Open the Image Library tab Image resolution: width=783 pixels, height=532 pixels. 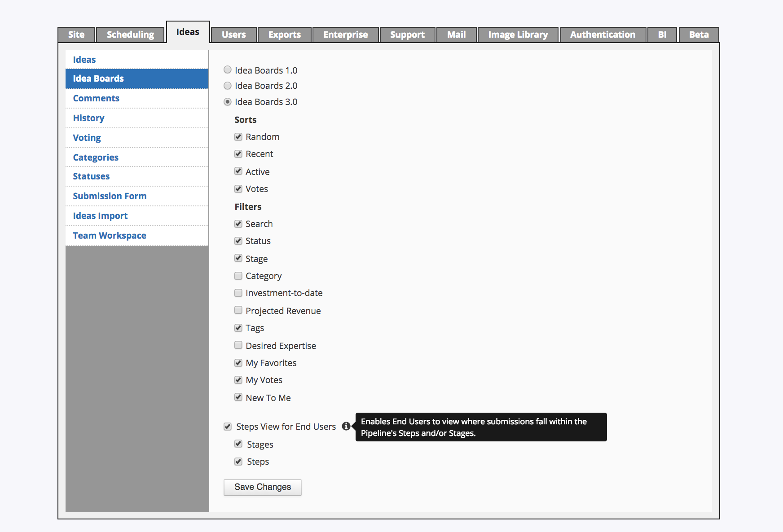coord(518,35)
